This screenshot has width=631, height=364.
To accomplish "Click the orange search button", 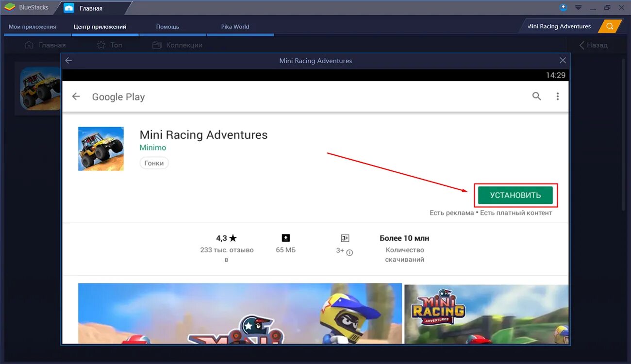I will click(610, 26).
